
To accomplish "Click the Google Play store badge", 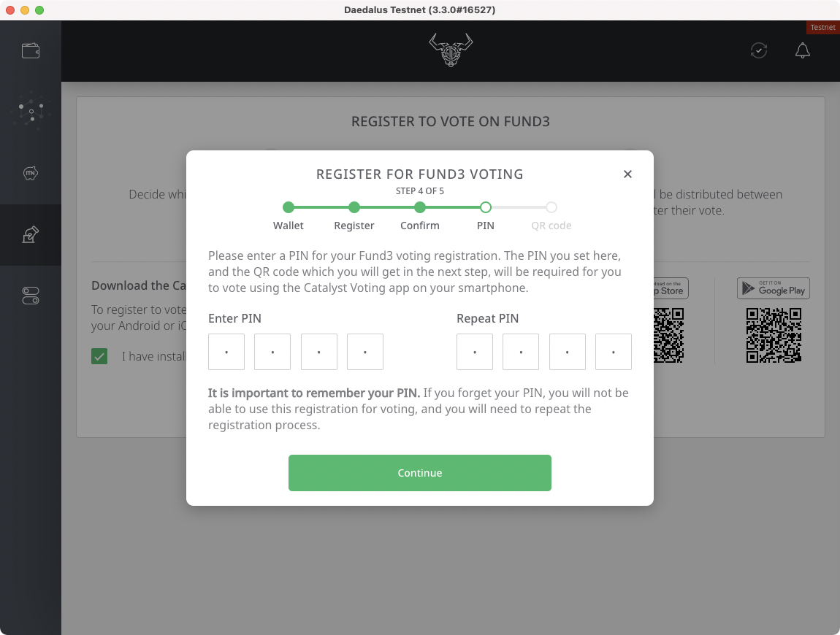I will (773, 288).
